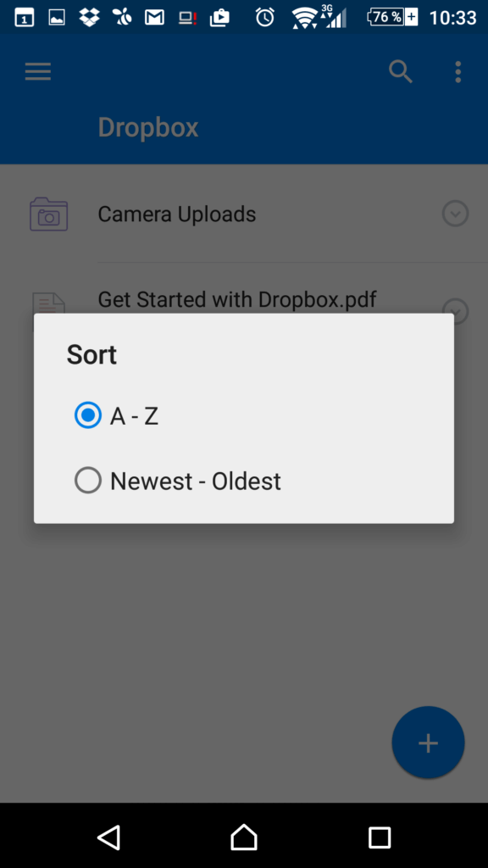Open the three-dot overflow menu
The image size is (488, 868).
tap(457, 72)
